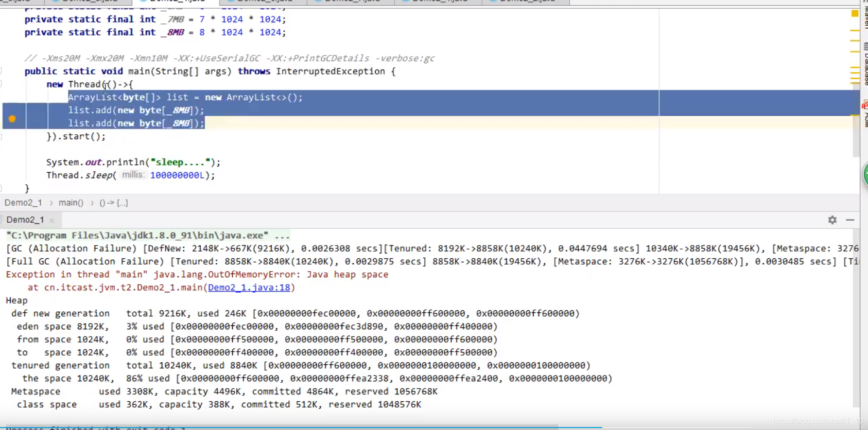Click the 'to space 1024K' console line
The height and width of the screenshot is (430, 868).
[x=257, y=353]
